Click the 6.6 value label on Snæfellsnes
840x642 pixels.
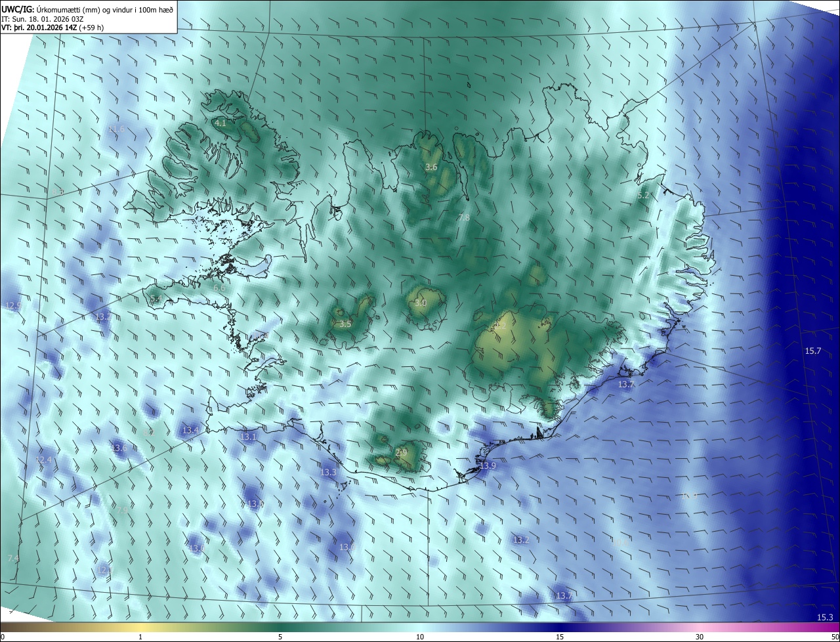(x=219, y=288)
